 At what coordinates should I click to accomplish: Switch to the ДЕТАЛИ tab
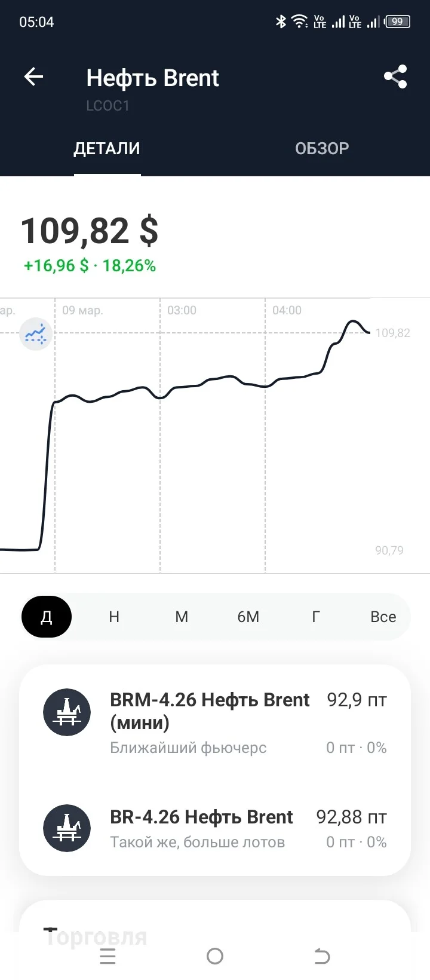pos(107,148)
